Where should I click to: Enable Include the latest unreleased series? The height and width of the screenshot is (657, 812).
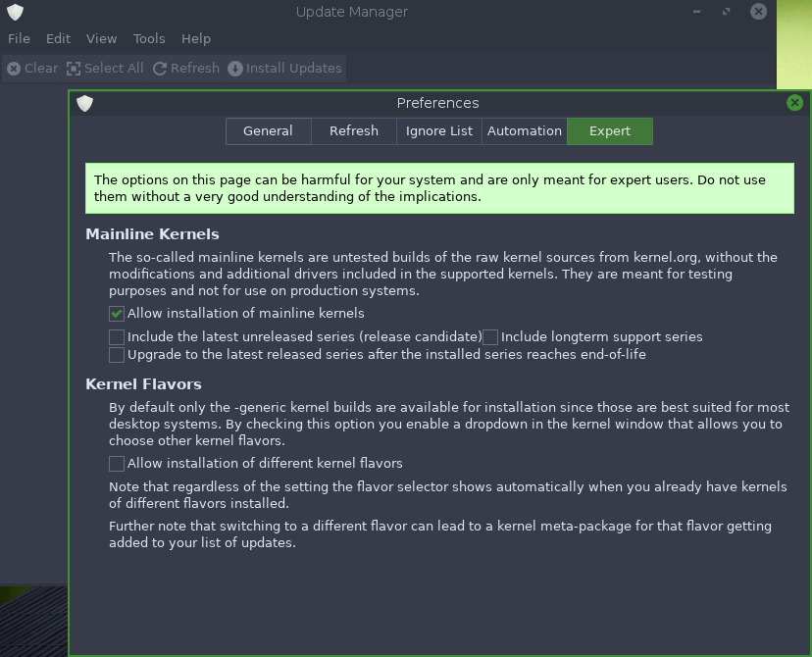point(117,337)
